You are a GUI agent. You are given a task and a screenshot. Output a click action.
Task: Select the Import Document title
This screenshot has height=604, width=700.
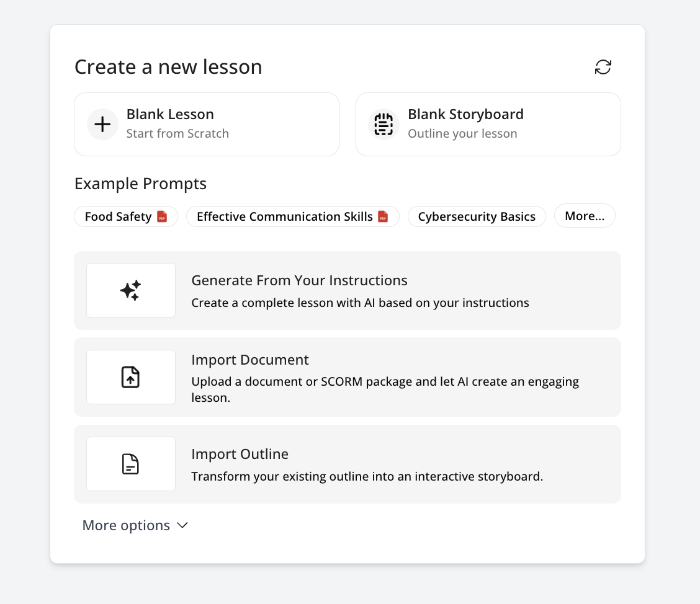(249, 360)
